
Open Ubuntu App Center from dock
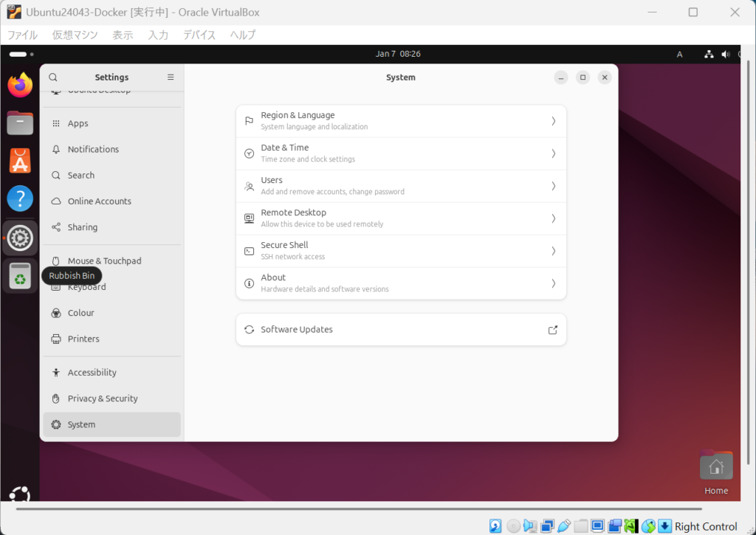click(20, 161)
